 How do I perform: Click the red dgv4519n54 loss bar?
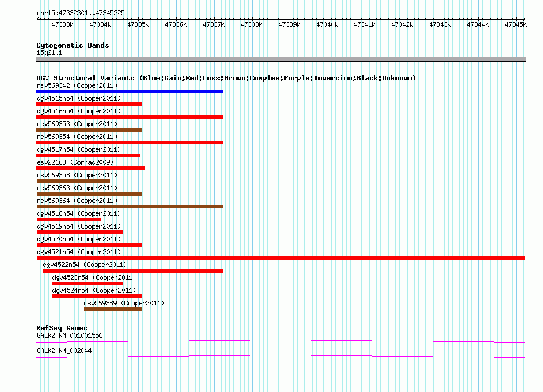(79, 232)
